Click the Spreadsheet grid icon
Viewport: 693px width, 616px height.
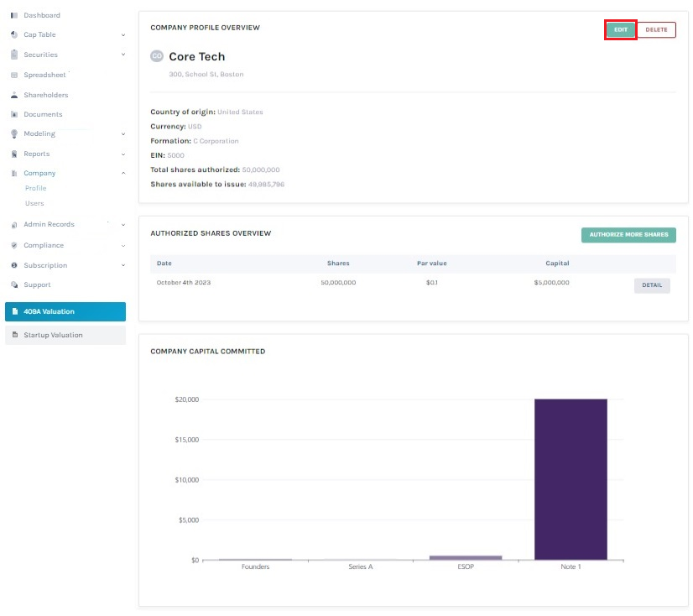pos(14,76)
